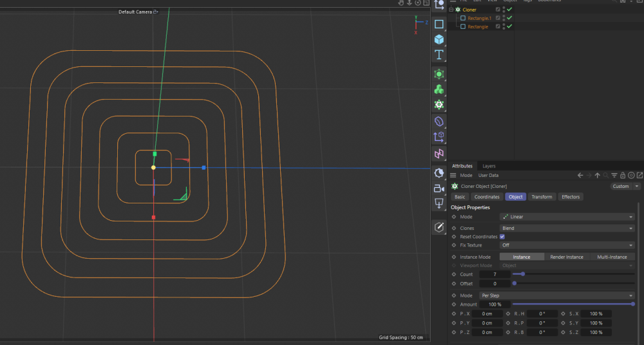Click the Bend deformer toolbar icon
This screenshot has height=345, width=644.
439,122
